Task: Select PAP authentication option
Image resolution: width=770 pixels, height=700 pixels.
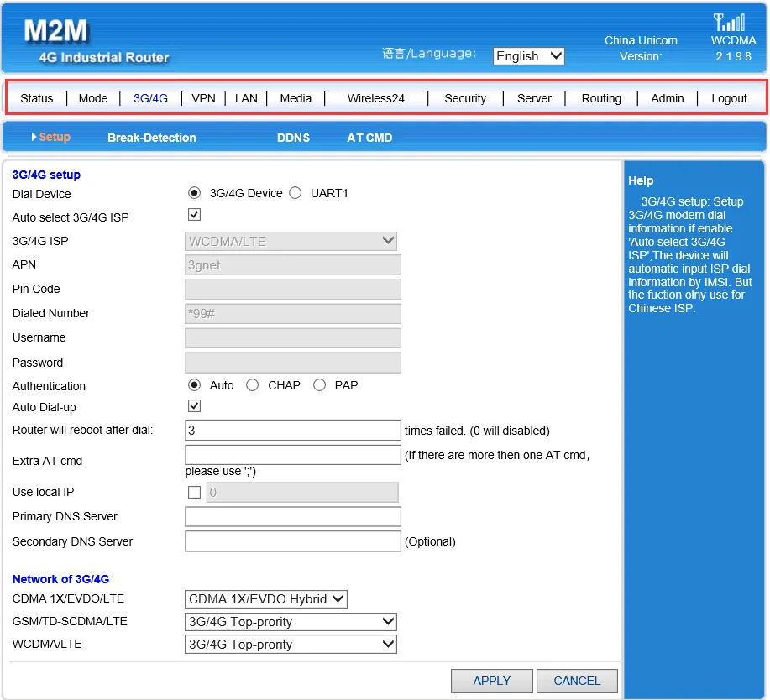Action: click(319, 385)
